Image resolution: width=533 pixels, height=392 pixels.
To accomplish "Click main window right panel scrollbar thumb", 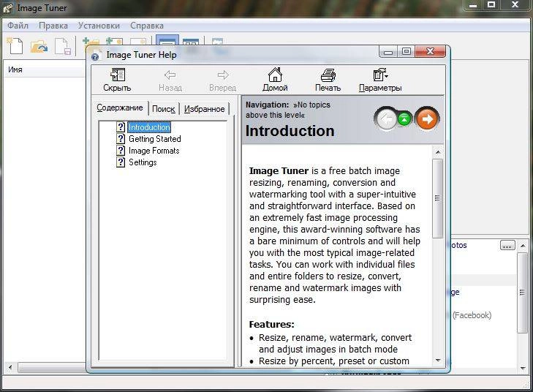I will 523,293.
